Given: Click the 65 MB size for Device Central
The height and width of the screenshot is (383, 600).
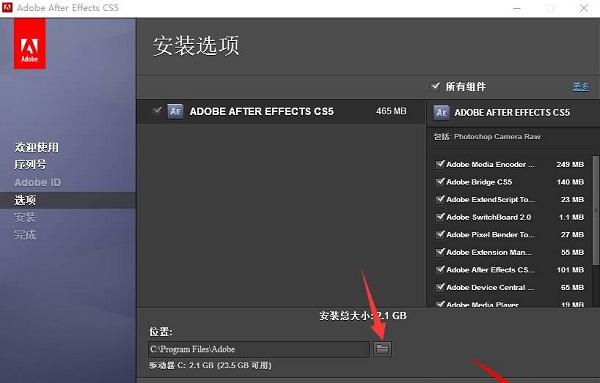Looking at the screenshot, I should pyautogui.click(x=572, y=287).
